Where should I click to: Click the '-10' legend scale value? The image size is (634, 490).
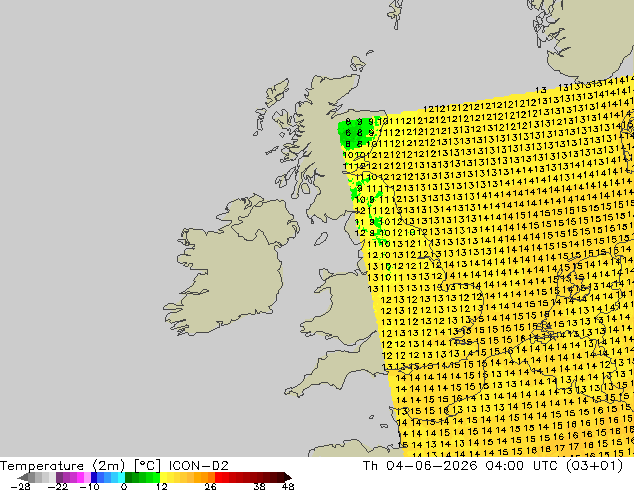(89, 486)
